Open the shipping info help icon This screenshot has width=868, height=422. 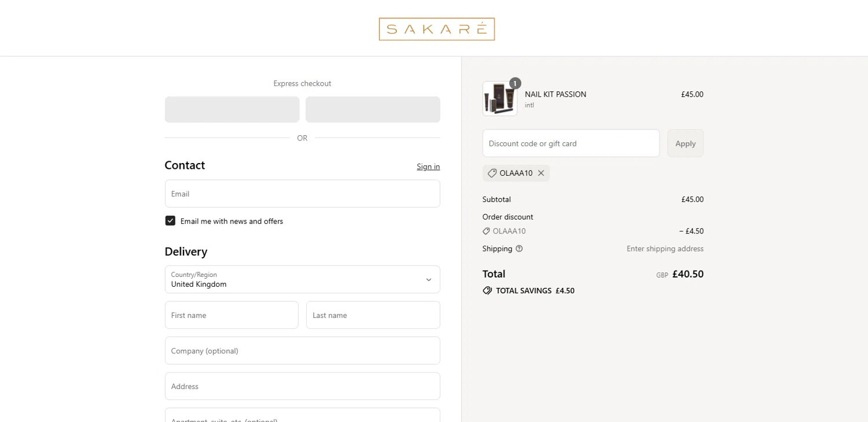click(519, 249)
